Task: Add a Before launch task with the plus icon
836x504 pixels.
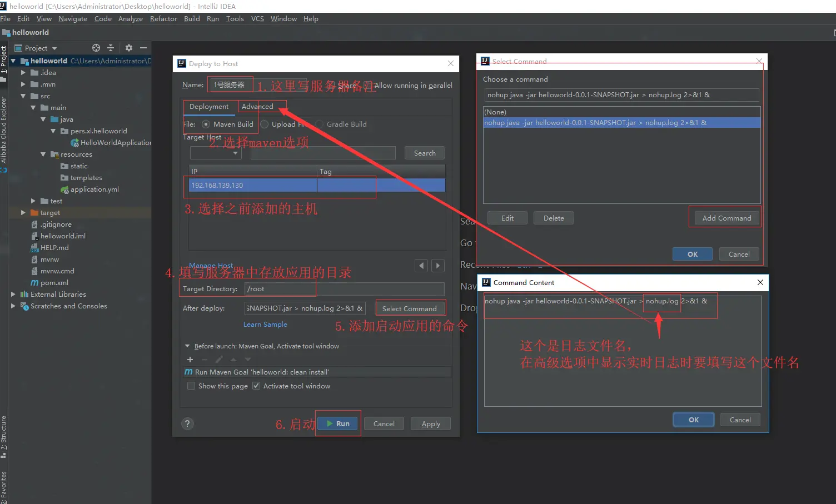Action: [x=190, y=360]
